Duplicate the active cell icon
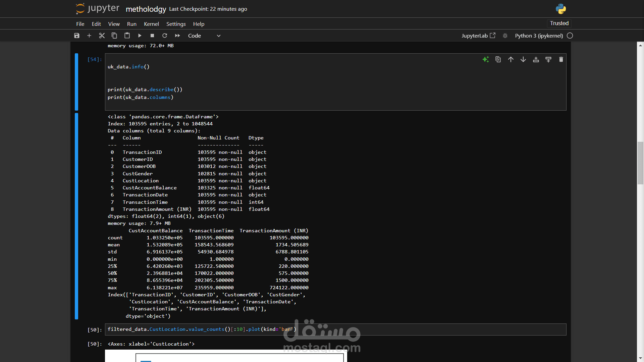Viewport: 644px width, 362px height. pos(498,59)
